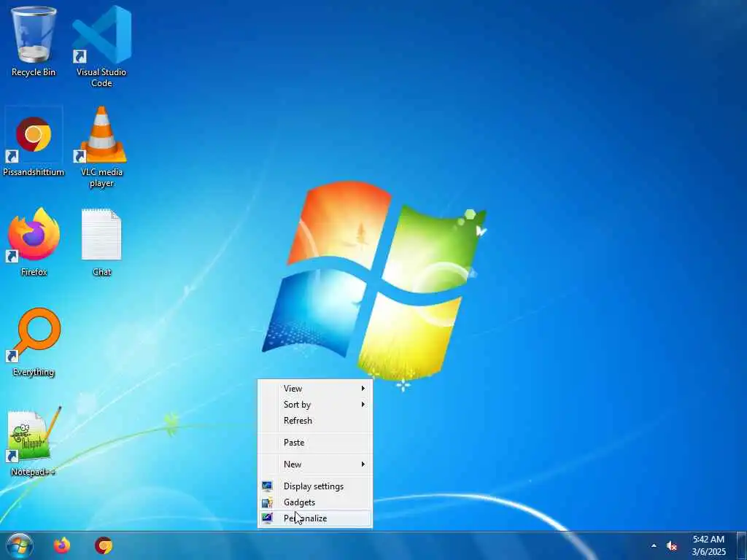747x560 pixels.
Task: Launch Chromium browser from the taskbar
Action: tap(104, 545)
